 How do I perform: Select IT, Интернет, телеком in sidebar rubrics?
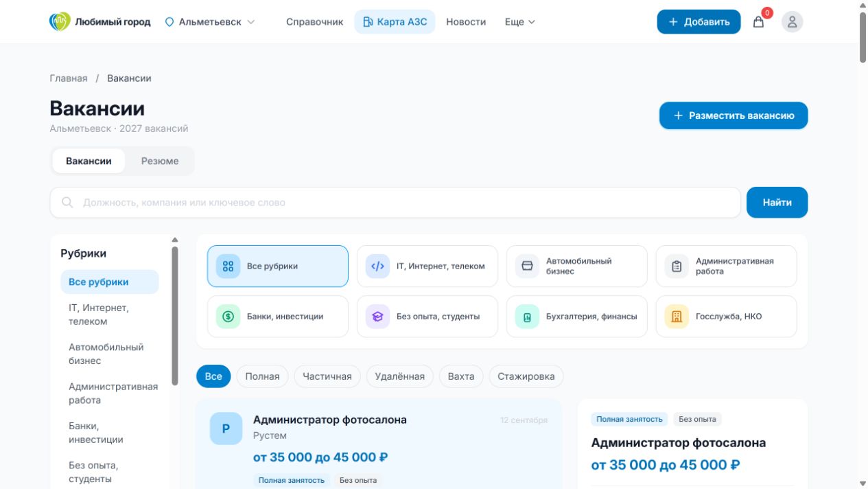click(x=110, y=315)
